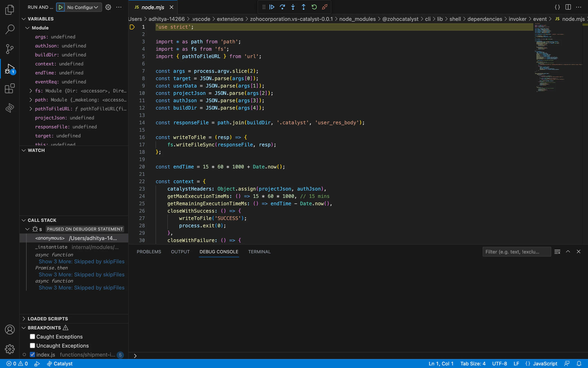The width and height of the screenshot is (588, 368).
Task: Clear the debug console
Action: [x=557, y=252]
